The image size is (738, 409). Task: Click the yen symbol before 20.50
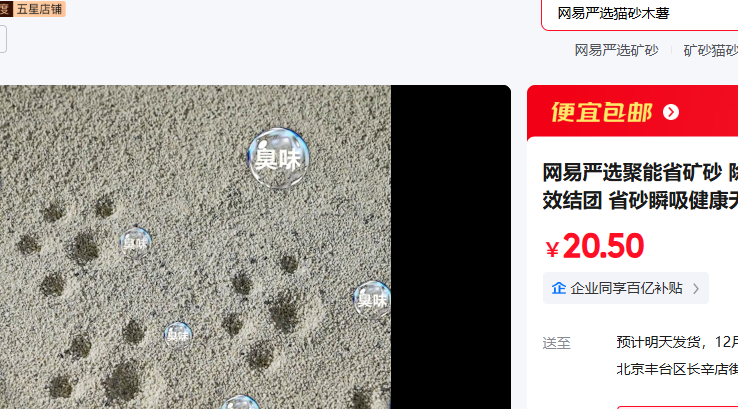(x=552, y=249)
